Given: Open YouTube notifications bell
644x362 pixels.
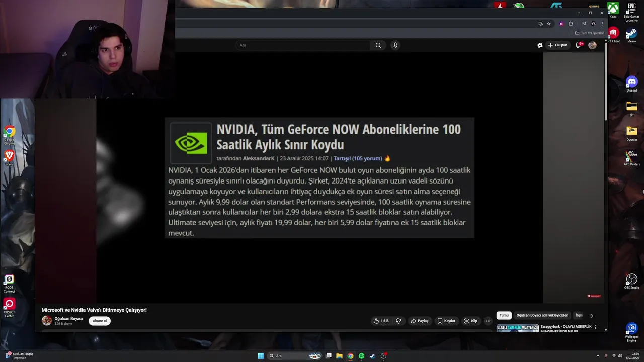Looking at the screenshot, I should (x=578, y=45).
